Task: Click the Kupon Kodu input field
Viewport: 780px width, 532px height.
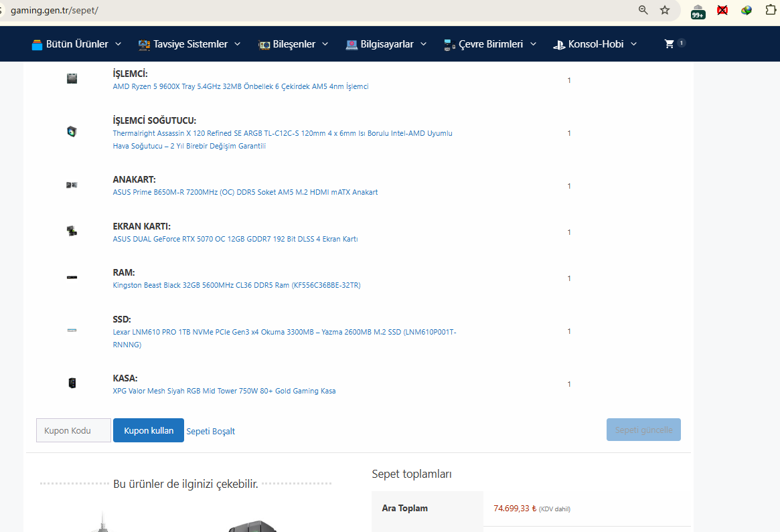Action: [x=74, y=430]
